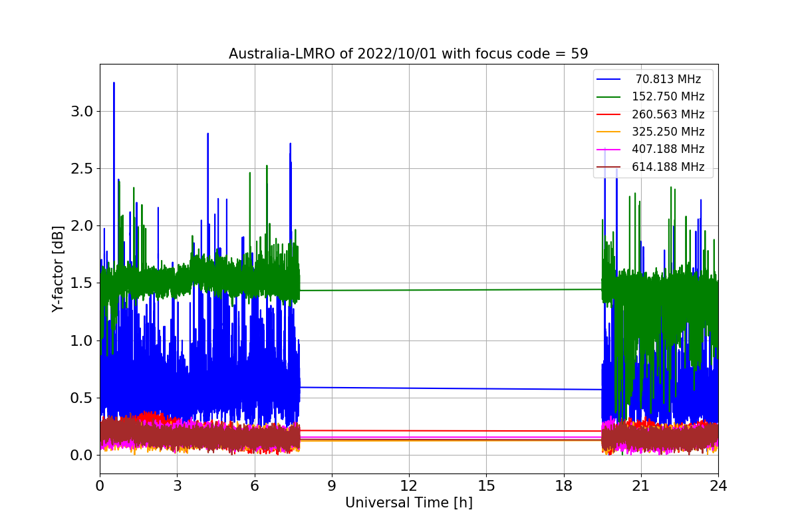Click the y-axis tick label '3.0'
The image size is (798, 532).
click(81, 111)
